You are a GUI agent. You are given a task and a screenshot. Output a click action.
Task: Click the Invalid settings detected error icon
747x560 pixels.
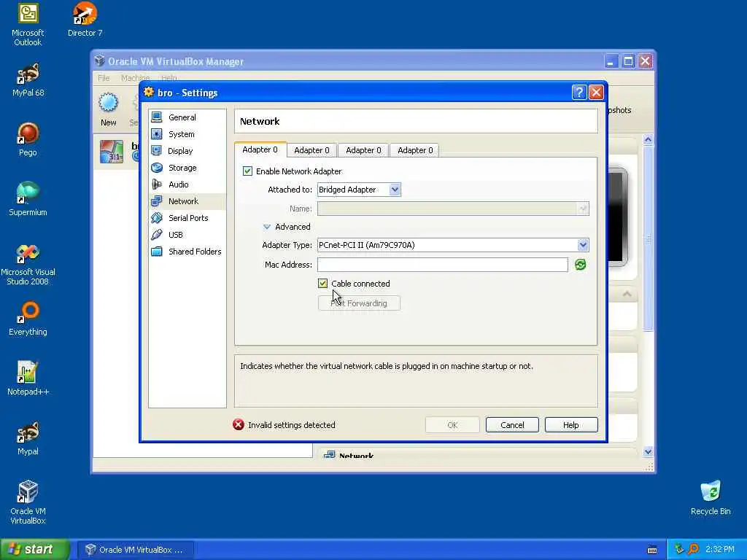[239, 424]
